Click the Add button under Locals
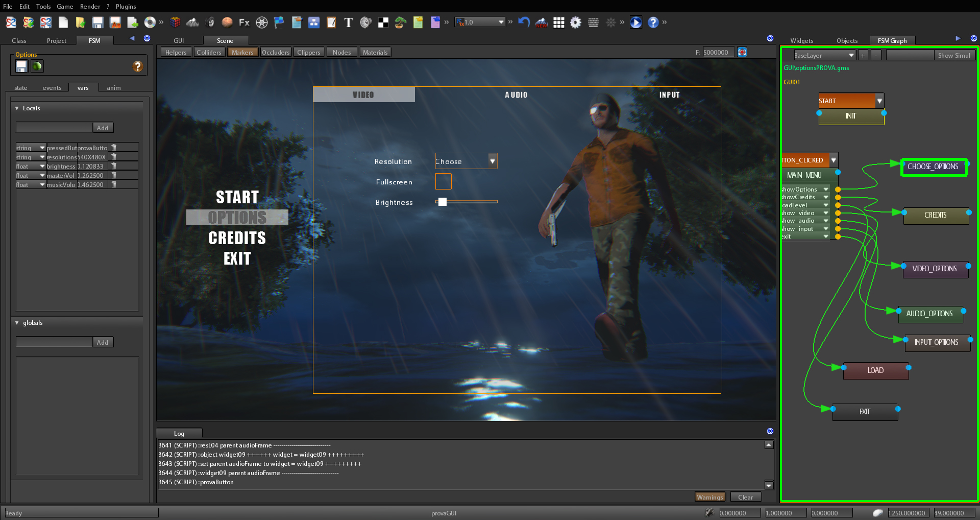 coord(103,127)
